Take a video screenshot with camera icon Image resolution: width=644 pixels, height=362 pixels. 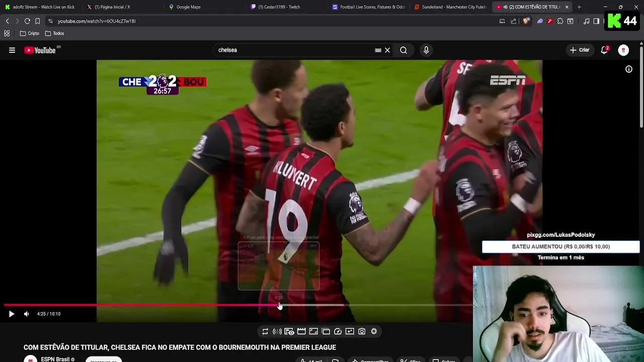(362, 331)
